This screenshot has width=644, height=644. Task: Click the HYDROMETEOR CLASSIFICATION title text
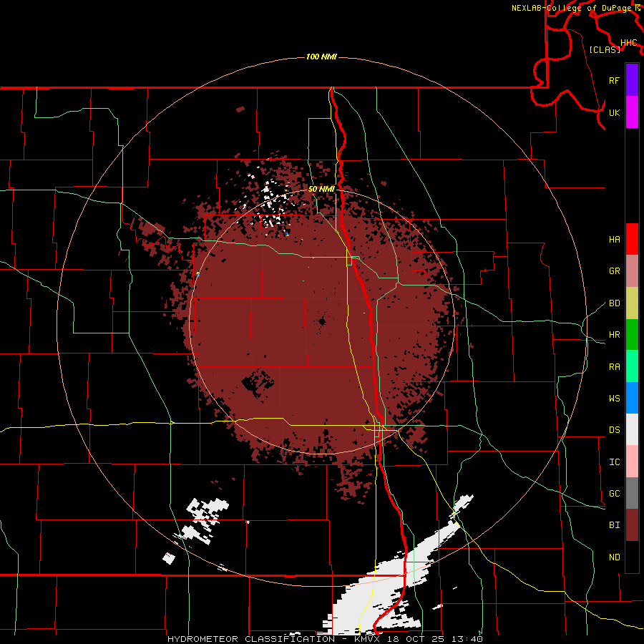tap(250, 639)
